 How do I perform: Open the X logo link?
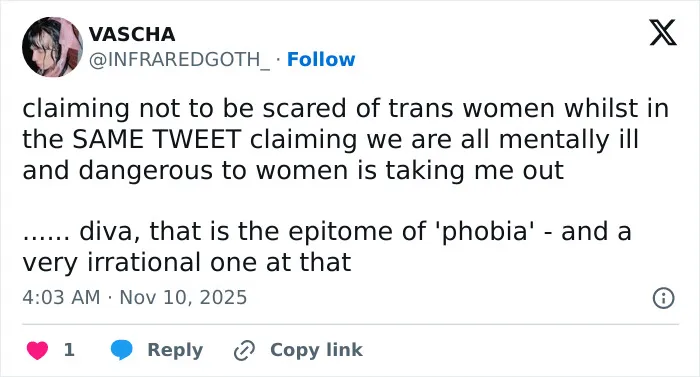pos(663,33)
